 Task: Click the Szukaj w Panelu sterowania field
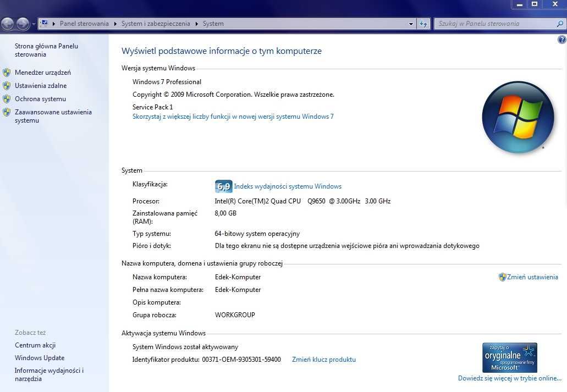[x=496, y=24]
